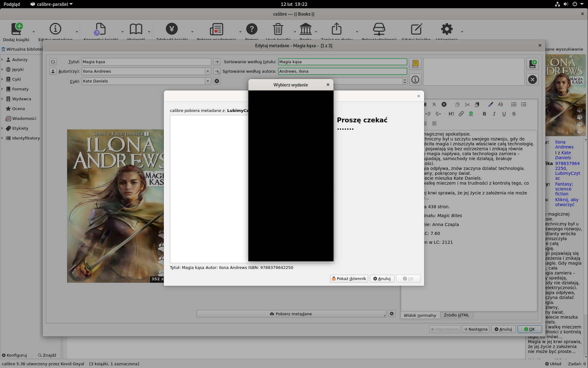The height and width of the screenshot is (368, 588).
Task: Switch to Źródło HTML tab
Action: 456,315
